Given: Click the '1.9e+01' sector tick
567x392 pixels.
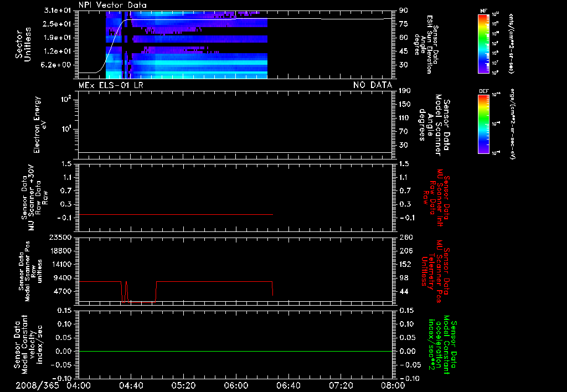Looking at the screenshot, I should coord(58,38).
